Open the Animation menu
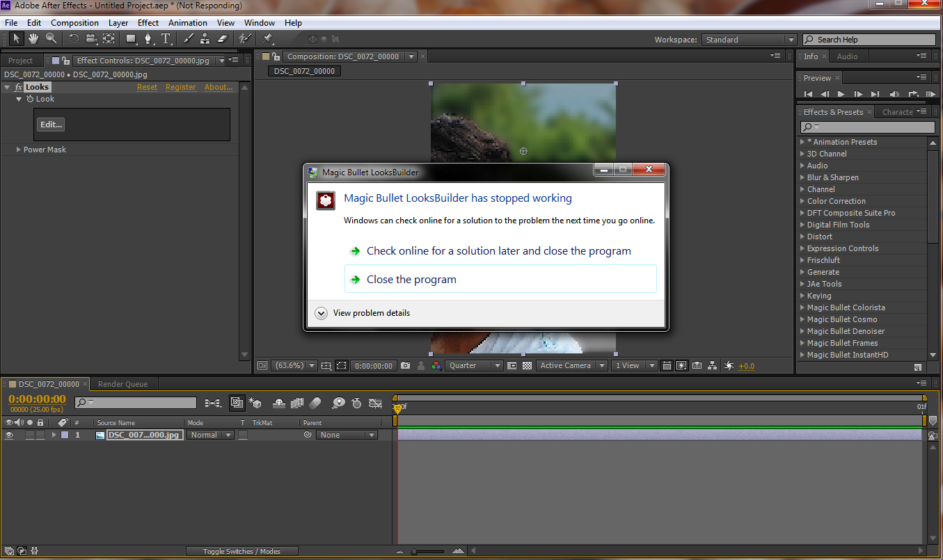 click(x=187, y=23)
